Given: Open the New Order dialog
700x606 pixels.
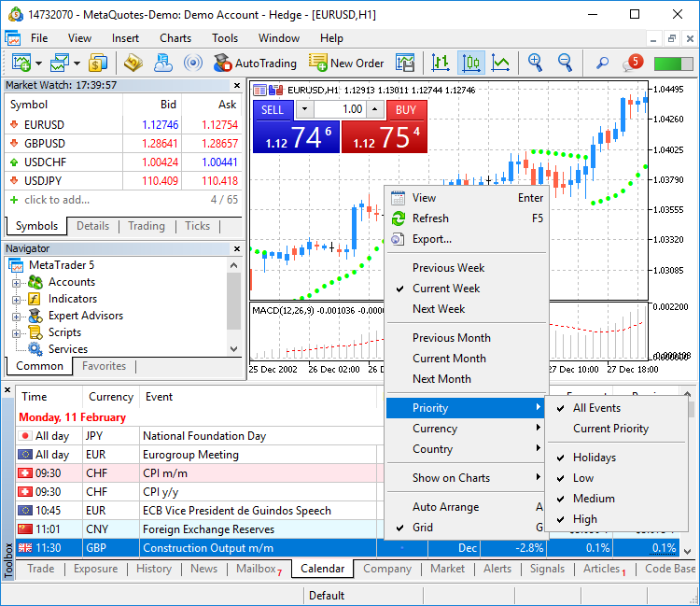Looking at the screenshot, I should 346,63.
